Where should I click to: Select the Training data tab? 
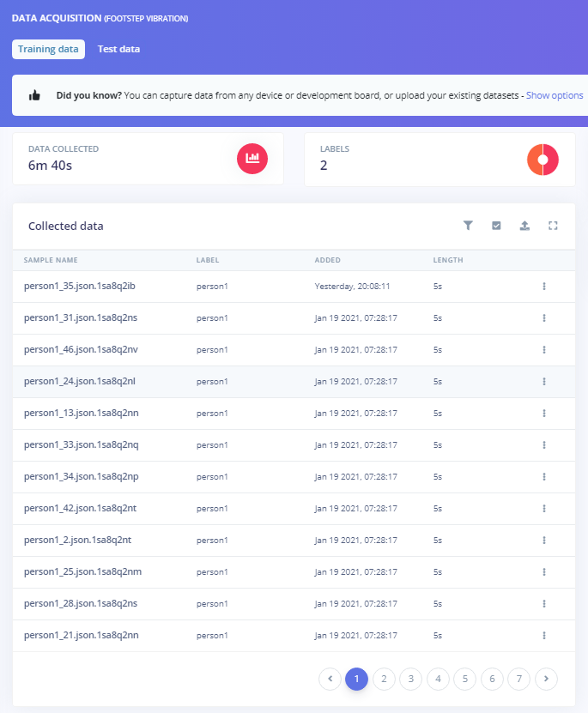pyautogui.click(x=48, y=49)
